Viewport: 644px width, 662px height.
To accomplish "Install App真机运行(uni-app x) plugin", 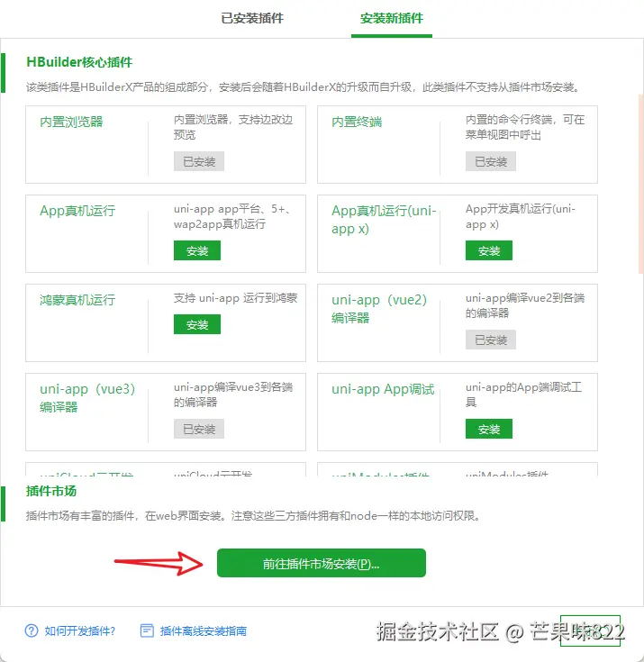I will (488, 250).
